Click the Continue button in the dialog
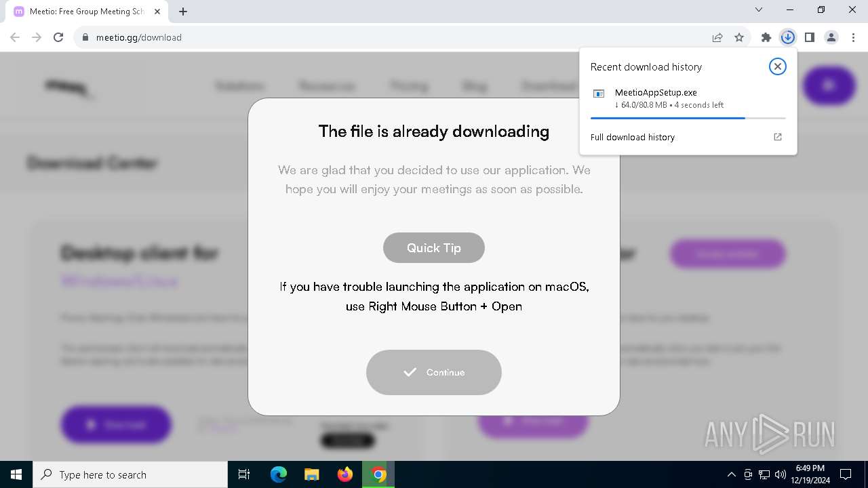Image resolution: width=868 pixels, height=488 pixels. pyautogui.click(x=434, y=372)
